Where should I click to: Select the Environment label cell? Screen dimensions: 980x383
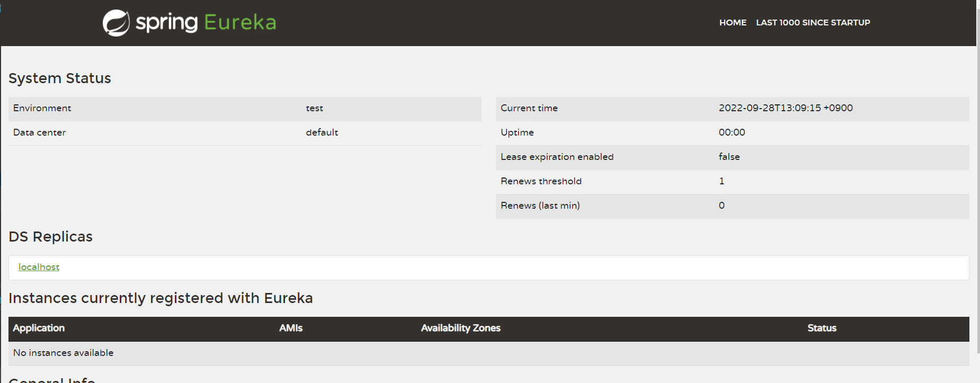42,108
